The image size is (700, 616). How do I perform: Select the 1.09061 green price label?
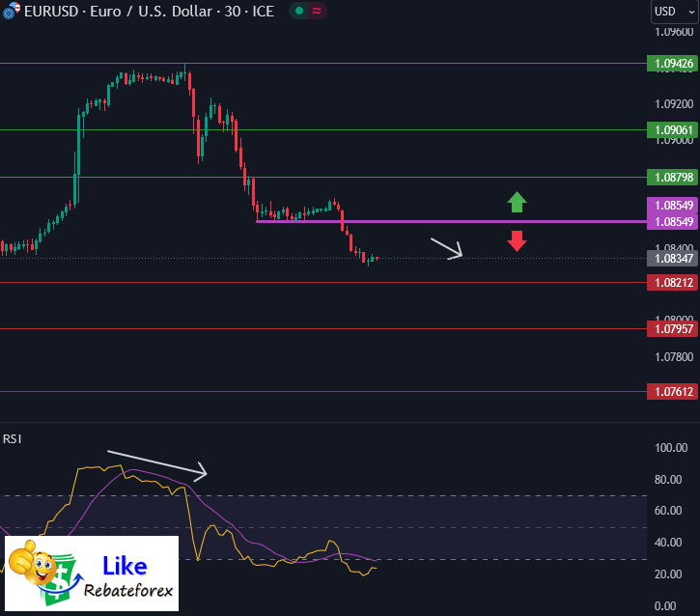(672, 130)
